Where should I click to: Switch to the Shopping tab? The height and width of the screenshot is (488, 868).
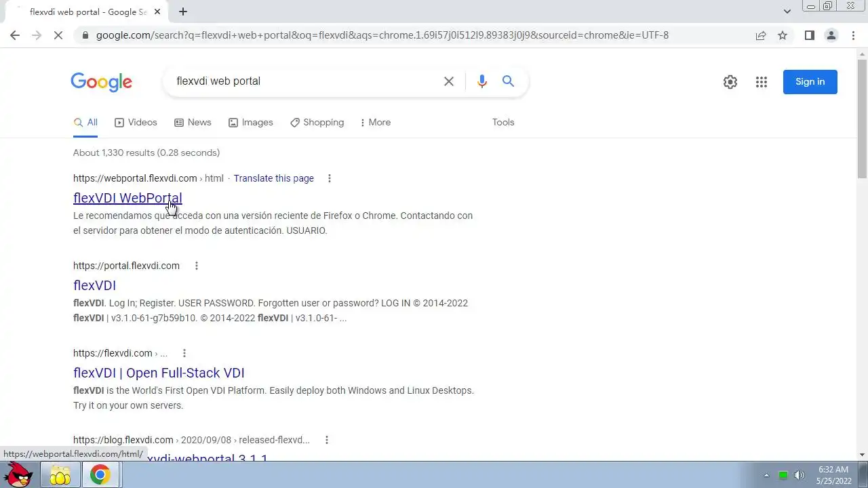pyautogui.click(x=317, y=122)
